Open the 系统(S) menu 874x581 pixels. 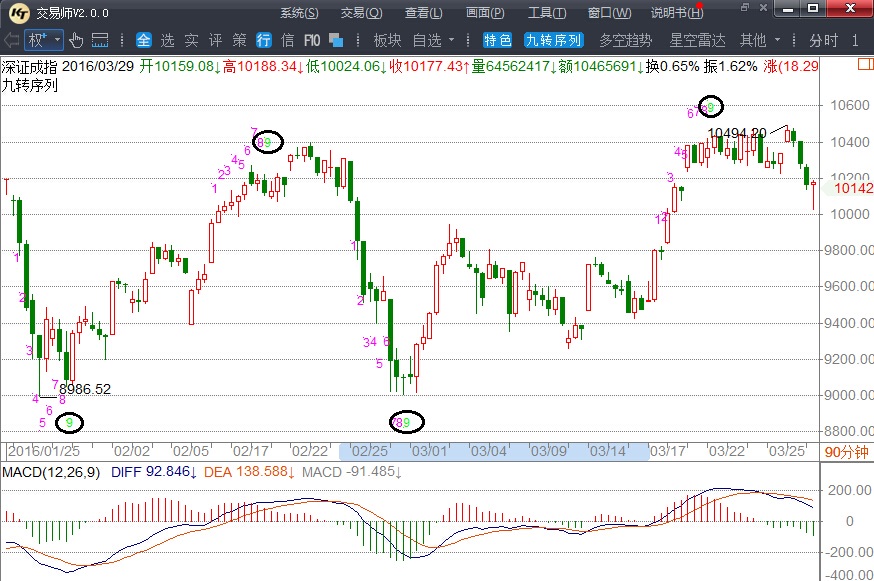[x=299, y=13]
